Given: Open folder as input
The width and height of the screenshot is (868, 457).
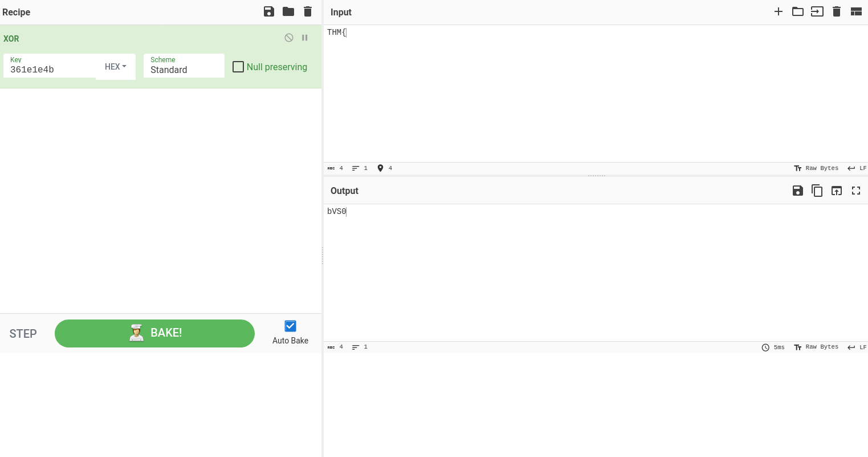Looking at the screenshot, I should tap(798, 11).
